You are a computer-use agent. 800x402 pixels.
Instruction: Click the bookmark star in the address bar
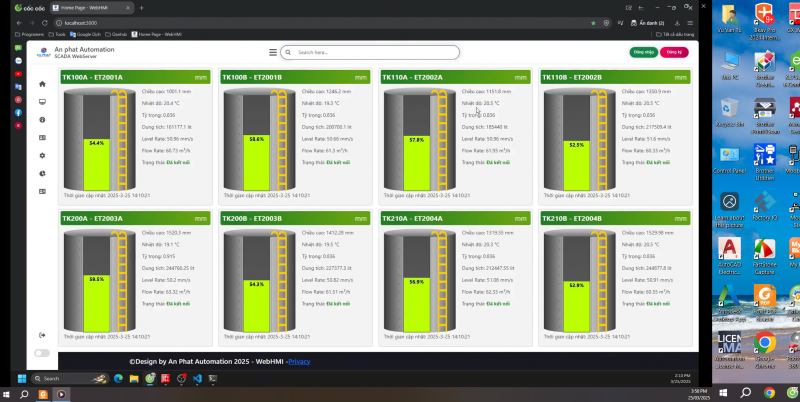[593, 21]
